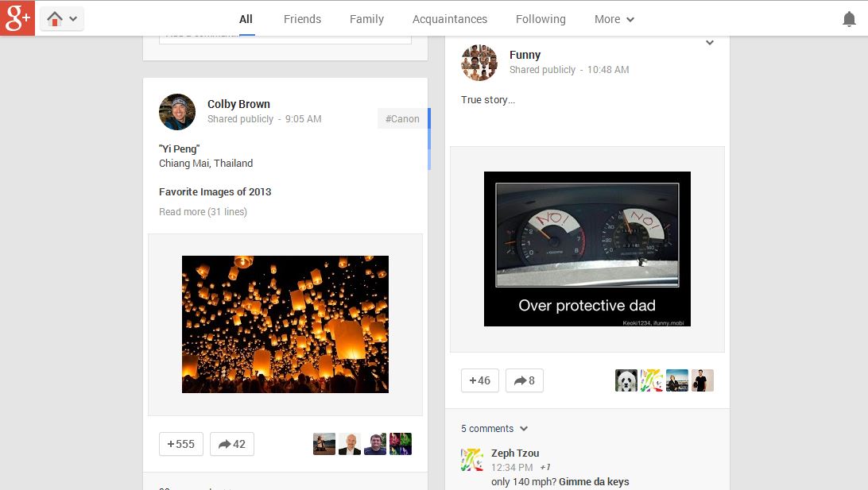Give +1 to Colby Brown's lantern photo

click(180, 444)
